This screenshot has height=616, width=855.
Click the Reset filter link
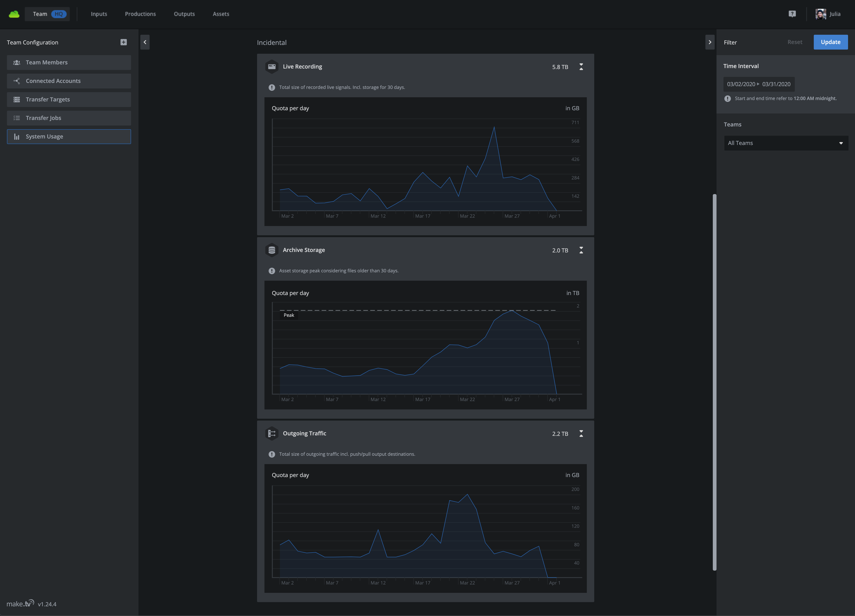[795, 42]
